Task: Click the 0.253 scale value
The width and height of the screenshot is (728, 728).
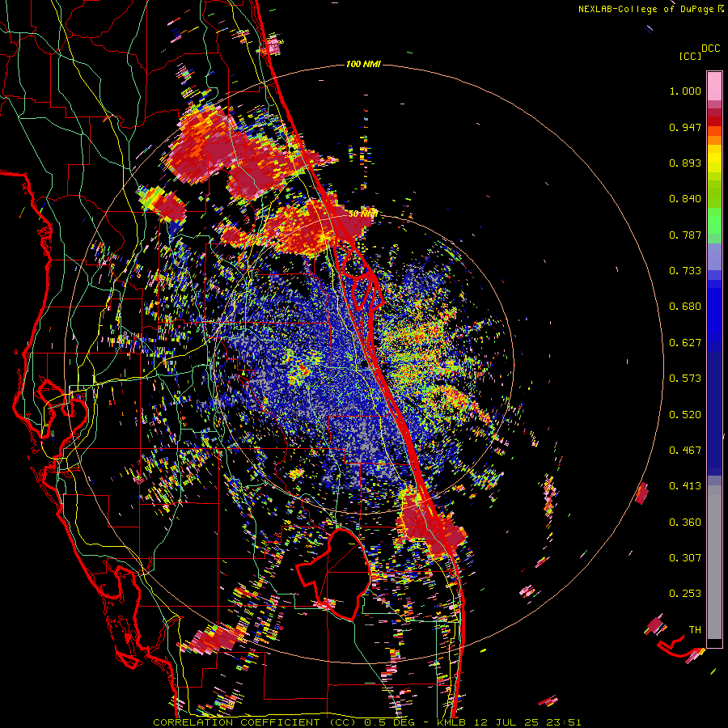Action: pos(685,594)
